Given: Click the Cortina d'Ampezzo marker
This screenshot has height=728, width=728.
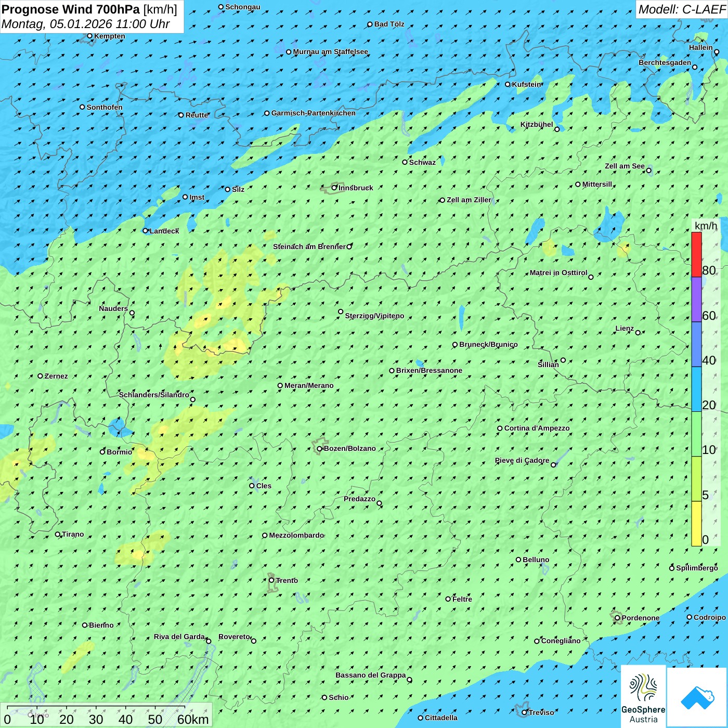Looking at the screenshot, I should point(500,428).
